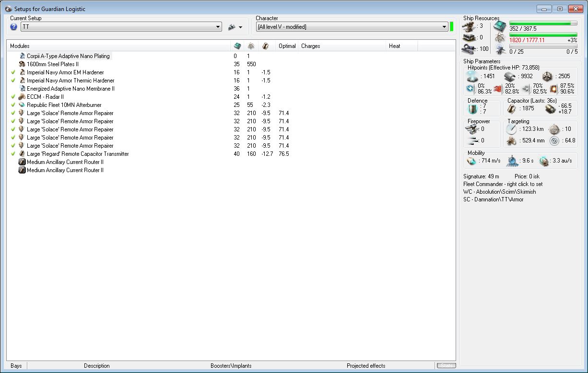The image size is (588, 373).
Task: Click the armor hitpoints icon showing 9932
Action: pyautogui.click(x=510, y=76)
